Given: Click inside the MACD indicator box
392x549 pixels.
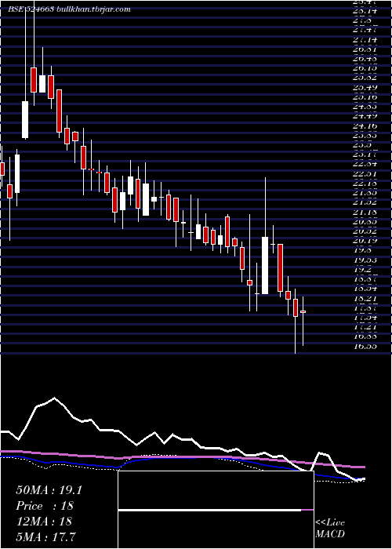Looking at the screenshot, I should pyautogui.click(x=216, y=510).
